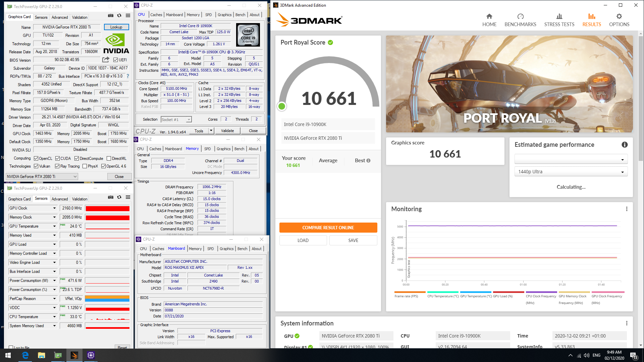
Task: Open the SPD tab in CPU-Z Mainboard window
Action: pyautogui.click(x=210, y=249)
